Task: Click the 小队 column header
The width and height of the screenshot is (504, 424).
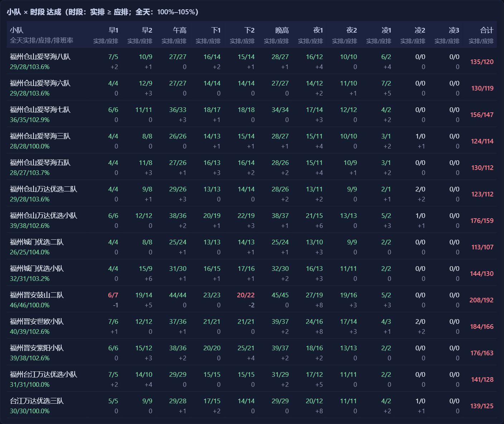Action: pos(17,30)
